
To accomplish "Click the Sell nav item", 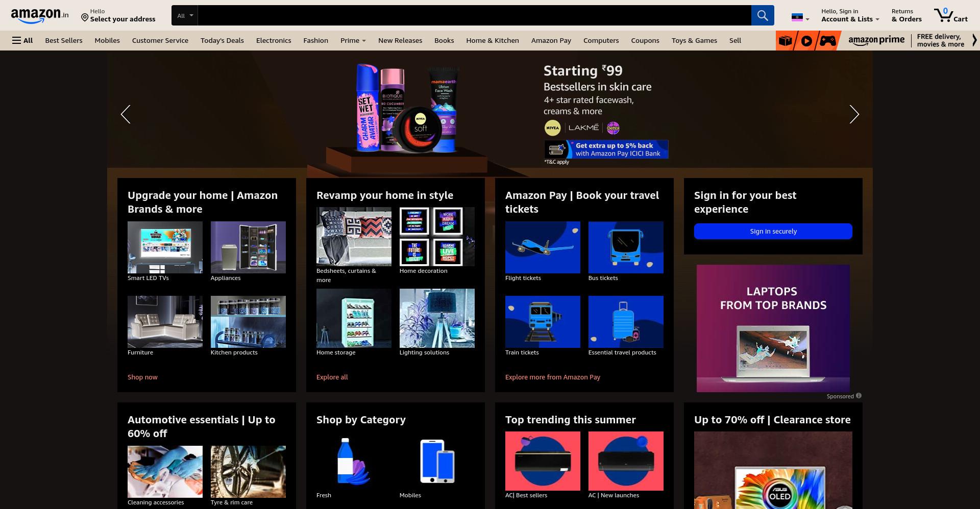I will [735, 40].
